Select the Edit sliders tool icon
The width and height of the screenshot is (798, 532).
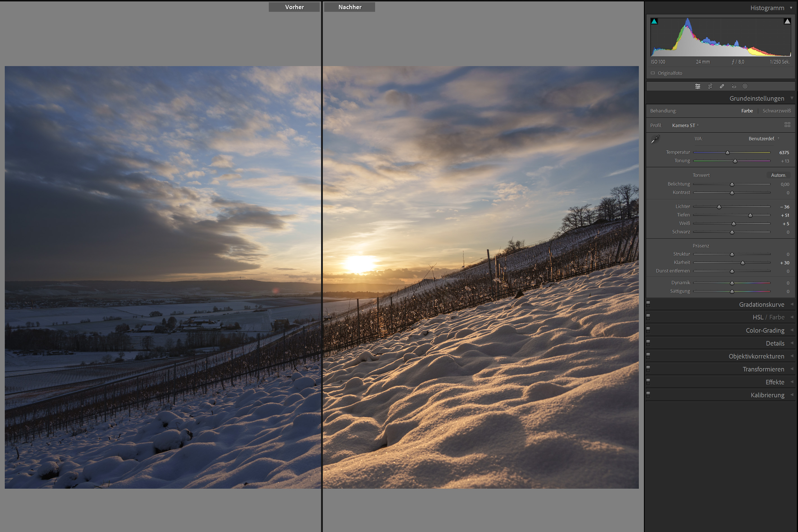pos(698,87)
